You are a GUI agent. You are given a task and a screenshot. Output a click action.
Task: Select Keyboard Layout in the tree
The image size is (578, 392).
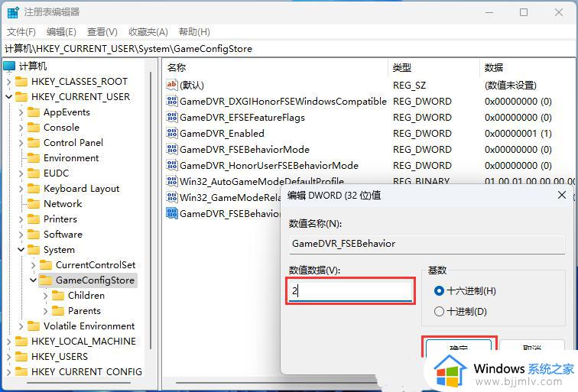[82, 189]
